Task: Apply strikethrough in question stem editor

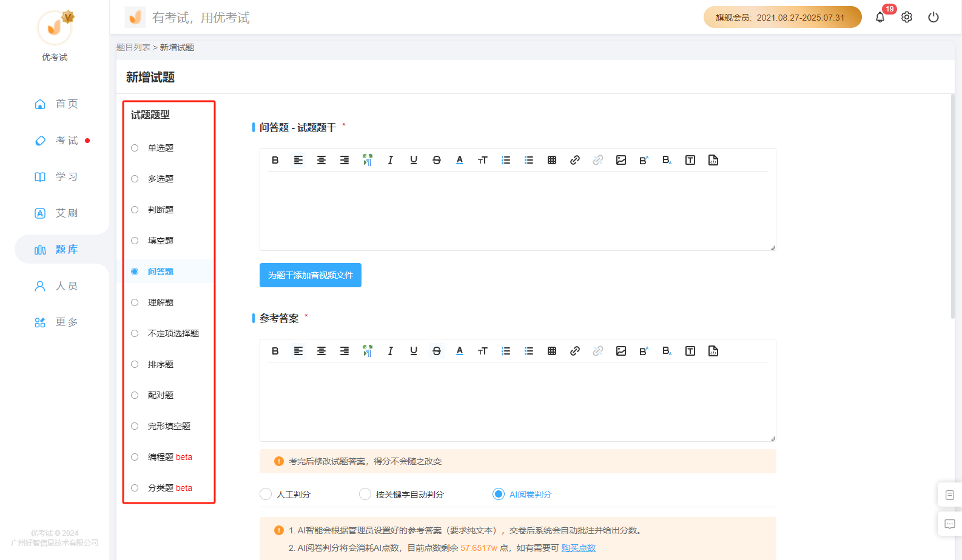Action: point(437,160)
